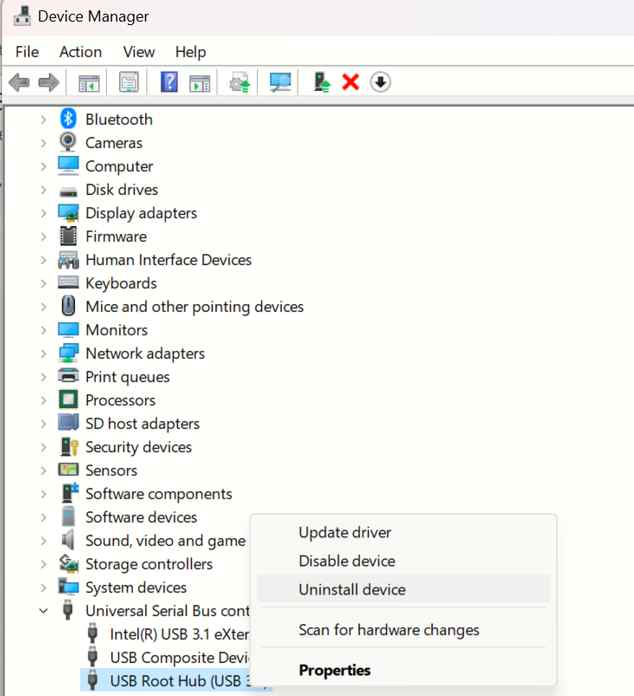The width and height of the screenshot is (634, 696).
Task: Collapse Universal Serial Bus controllers category
Action: (43, 611)
